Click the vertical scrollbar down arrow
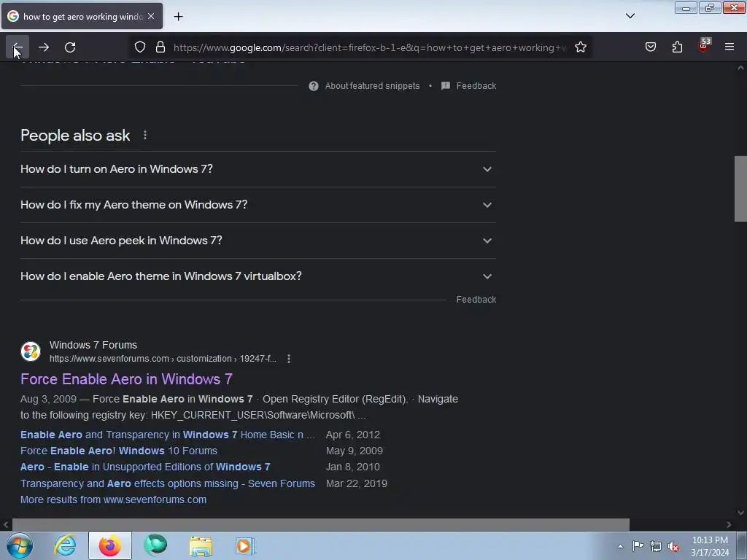 pos(740,513)
